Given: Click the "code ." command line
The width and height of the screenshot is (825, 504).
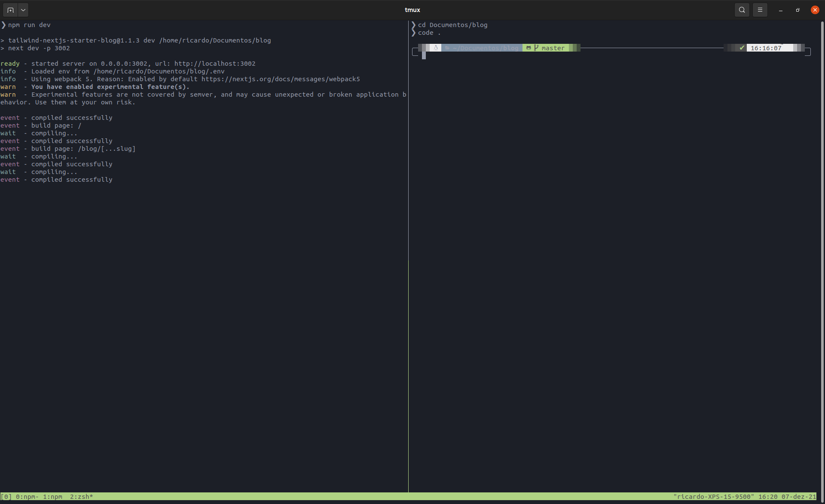Looking at the screenshot, I should tap(429, 33).
